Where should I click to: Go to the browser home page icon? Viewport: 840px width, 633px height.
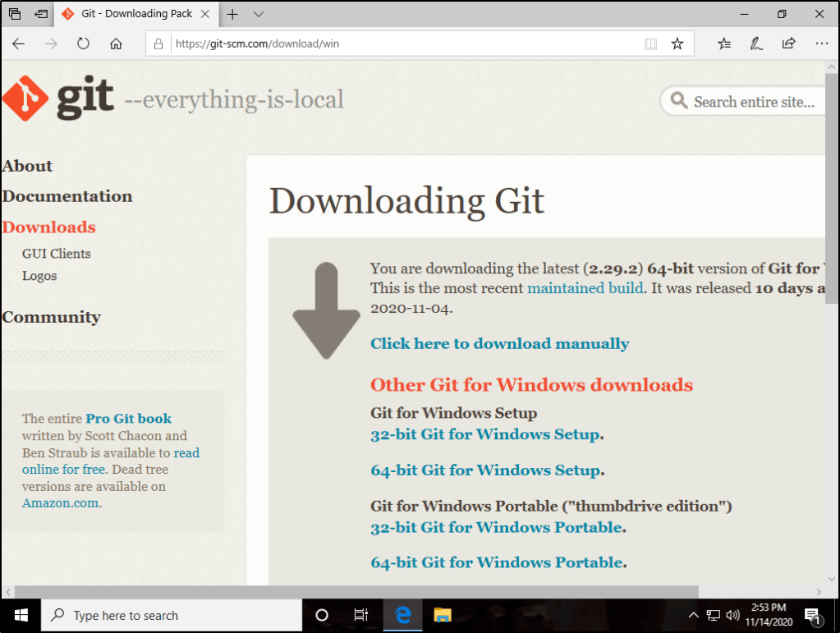[x=116, y=44]
